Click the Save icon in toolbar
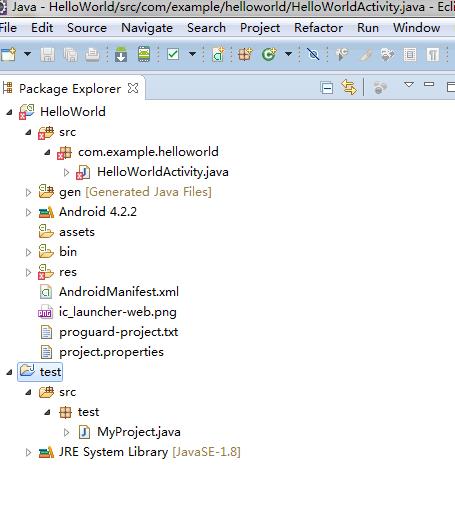Image resolution: width=455 pixels, height=517 pixels. click(48, 54)
